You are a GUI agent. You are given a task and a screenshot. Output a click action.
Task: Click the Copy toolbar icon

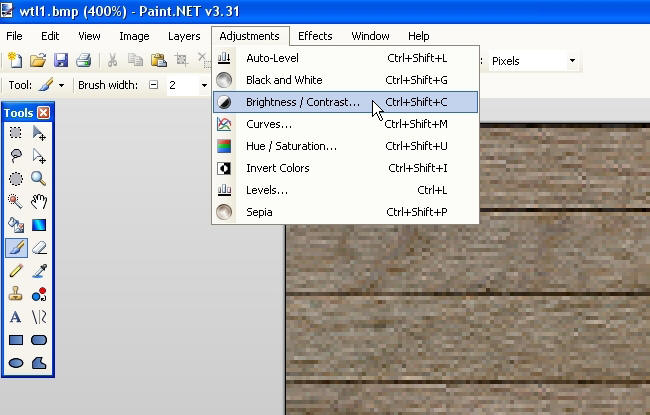135,61
